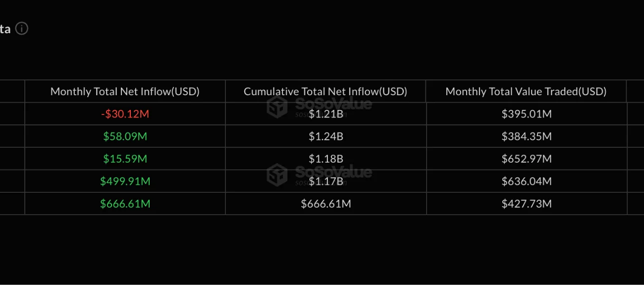Select the $1.17B cumulative inflow cell
Viewport: 644px width, 285px height.
(x=325, y=182)
